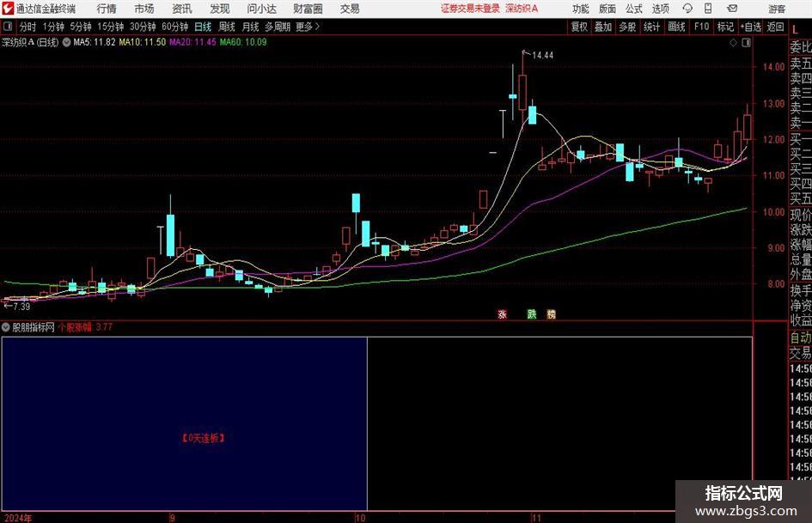
Task: Click the 涨 marker at chart bottom
Action: click(x=502, y=313)
